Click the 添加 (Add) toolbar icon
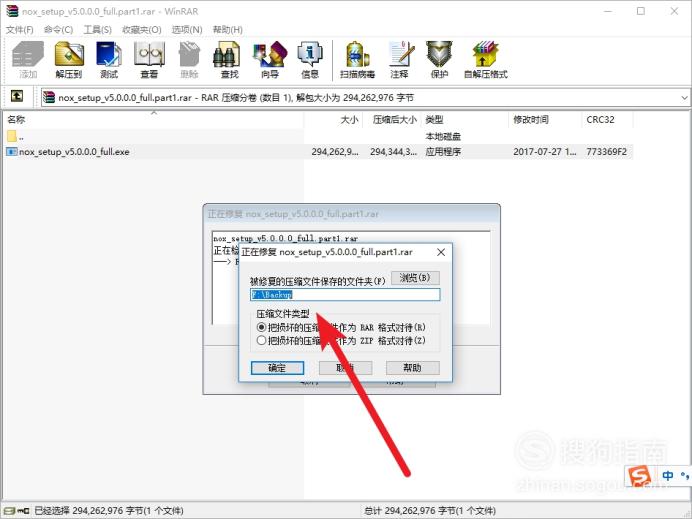 (x=28, y=60)
